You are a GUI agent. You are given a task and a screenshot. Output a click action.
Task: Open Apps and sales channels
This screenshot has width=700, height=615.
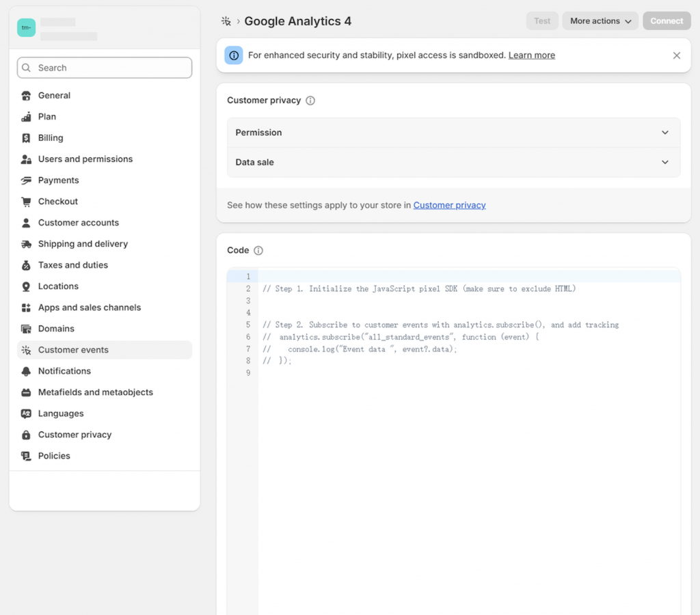point(105,307)
